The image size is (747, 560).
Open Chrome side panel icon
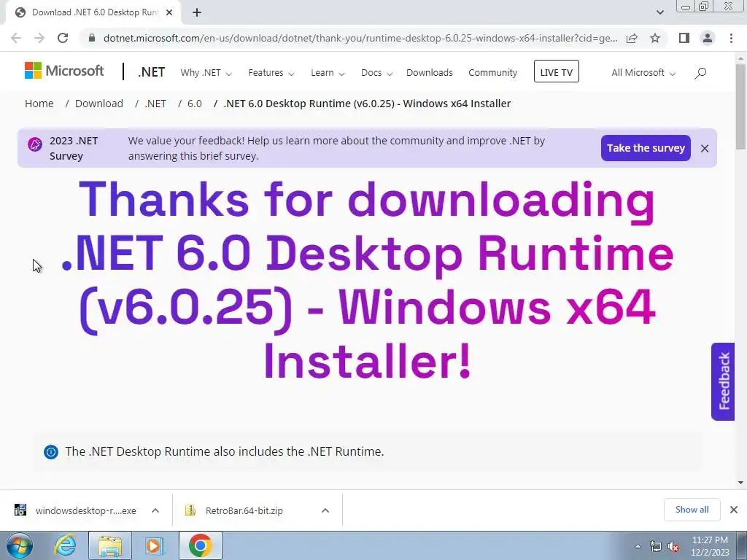pos(684,38)
